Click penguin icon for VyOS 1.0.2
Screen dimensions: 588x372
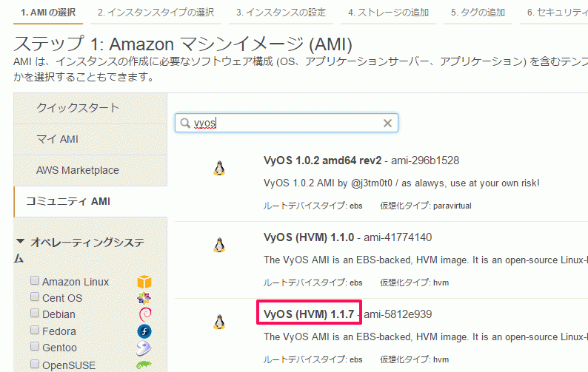(x=219, y=168)
